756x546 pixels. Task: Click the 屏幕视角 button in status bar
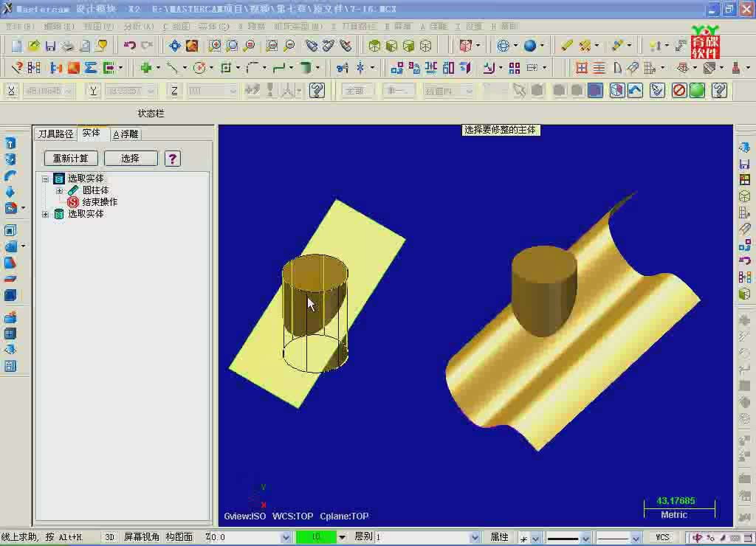142,537
